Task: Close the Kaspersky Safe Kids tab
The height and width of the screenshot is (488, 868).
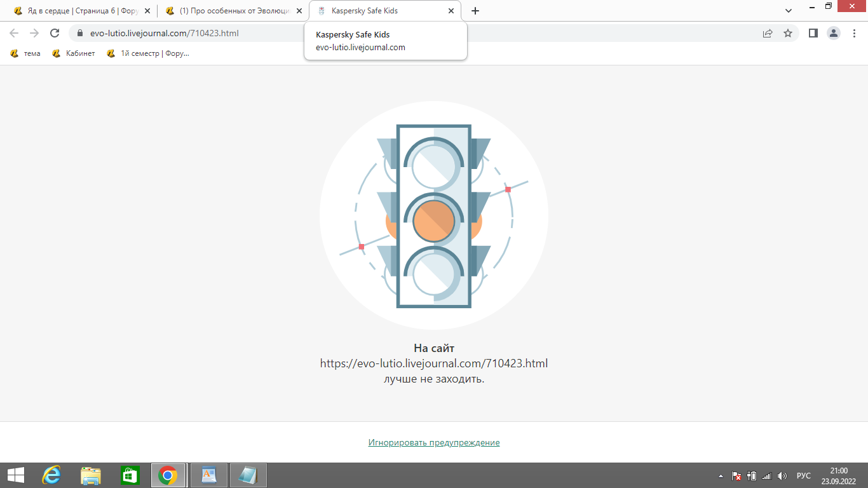Action: [x=451, y=11]
